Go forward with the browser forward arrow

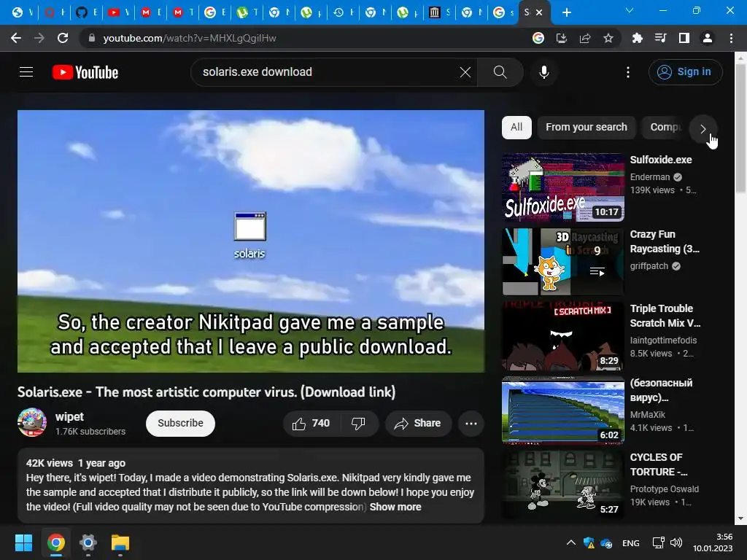(39, 38)
